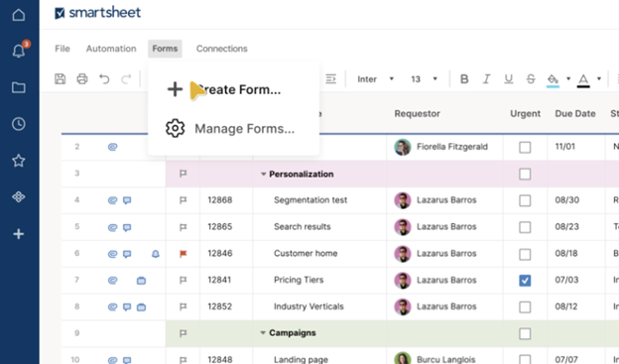The image size is (619, 364).
Task: Open Recents clock icon in sidebar
Action: click(19, 124)
